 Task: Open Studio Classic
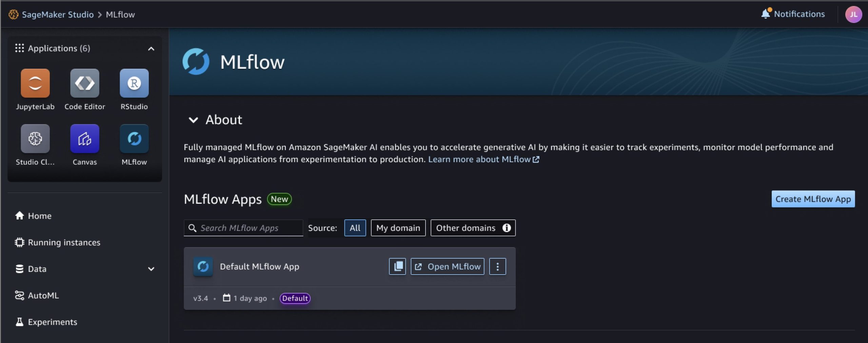pos(35,138)
